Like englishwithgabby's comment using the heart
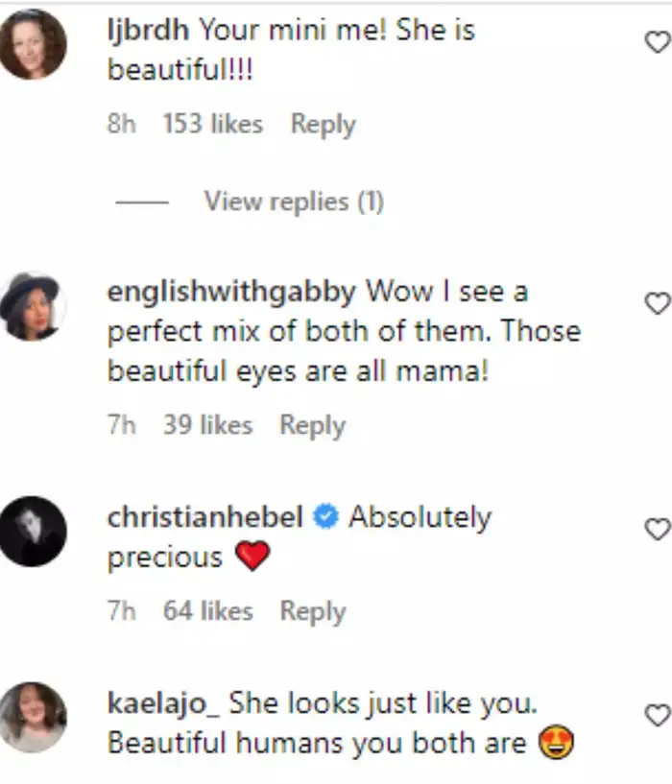The width and height of the screenshot is (672, 784). coord(656,303)
